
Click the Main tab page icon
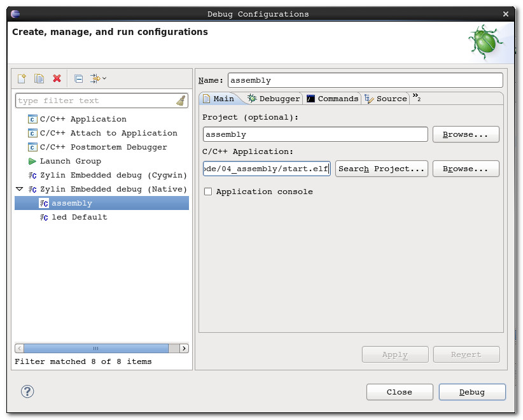207,99
